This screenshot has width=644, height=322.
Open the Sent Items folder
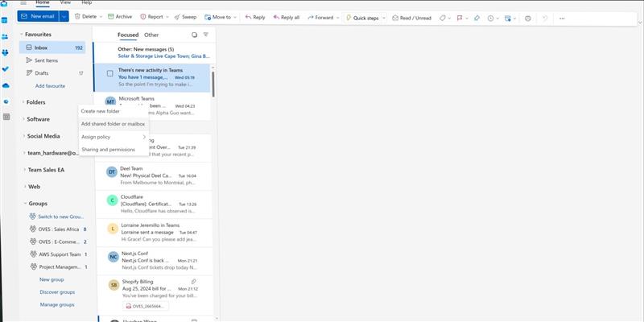52,60
